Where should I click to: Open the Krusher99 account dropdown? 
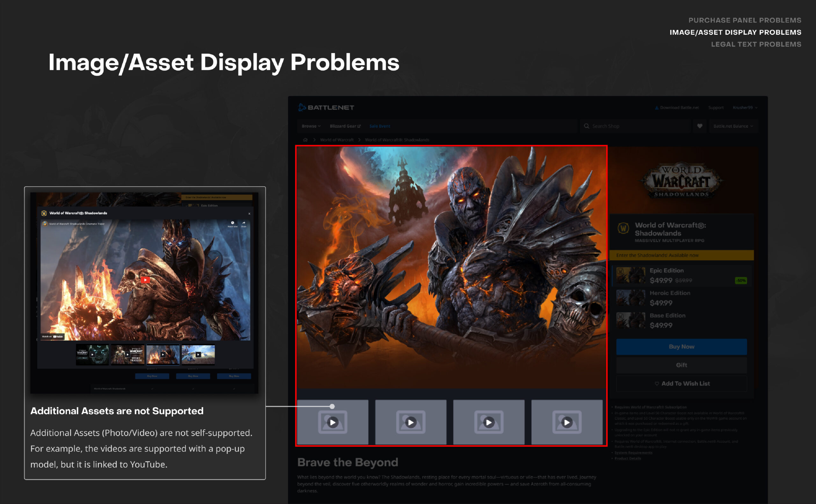click(x=745, y=108)
